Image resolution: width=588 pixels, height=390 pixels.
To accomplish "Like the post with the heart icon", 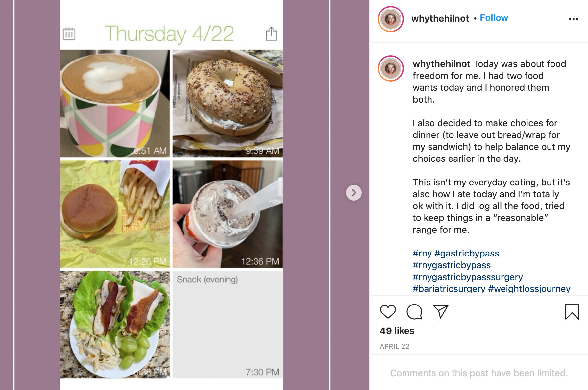I will [x=388, y=311].
